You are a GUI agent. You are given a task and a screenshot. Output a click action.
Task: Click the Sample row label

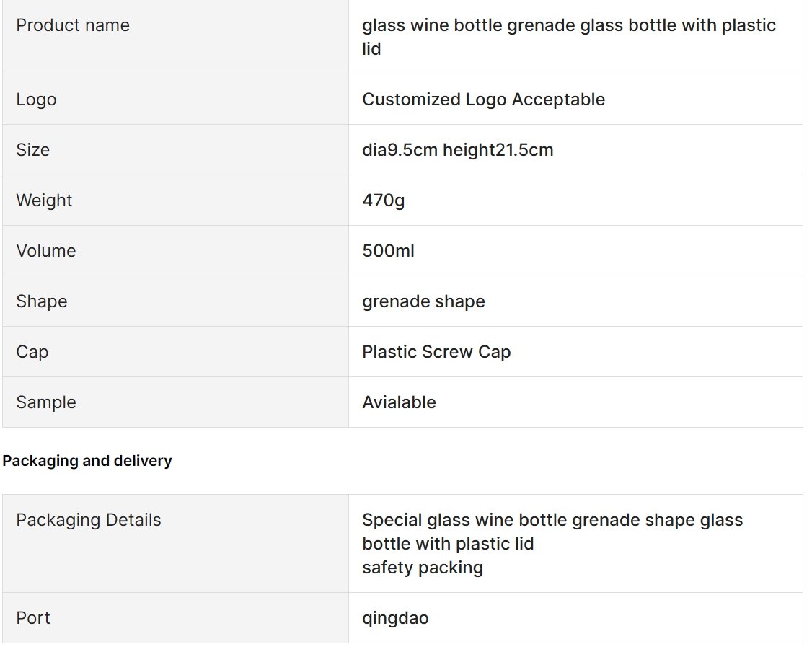[46, 402]
